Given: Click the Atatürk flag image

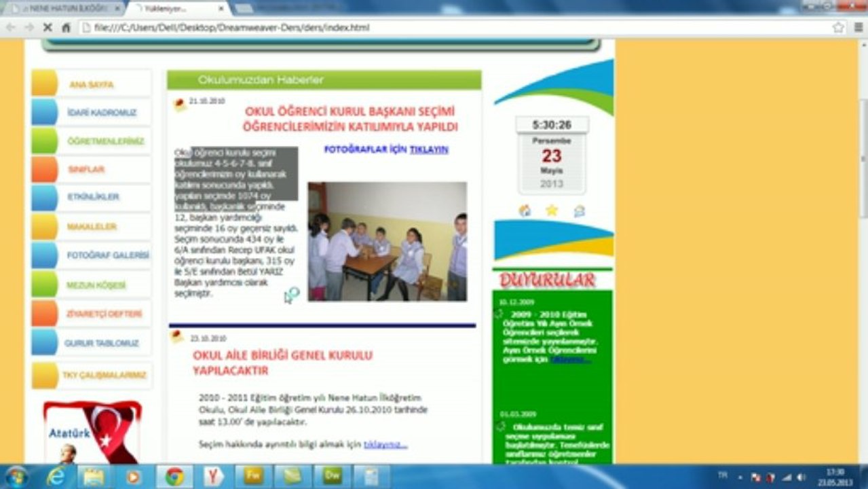Looking at the screenshot, I should coord(92,432).
